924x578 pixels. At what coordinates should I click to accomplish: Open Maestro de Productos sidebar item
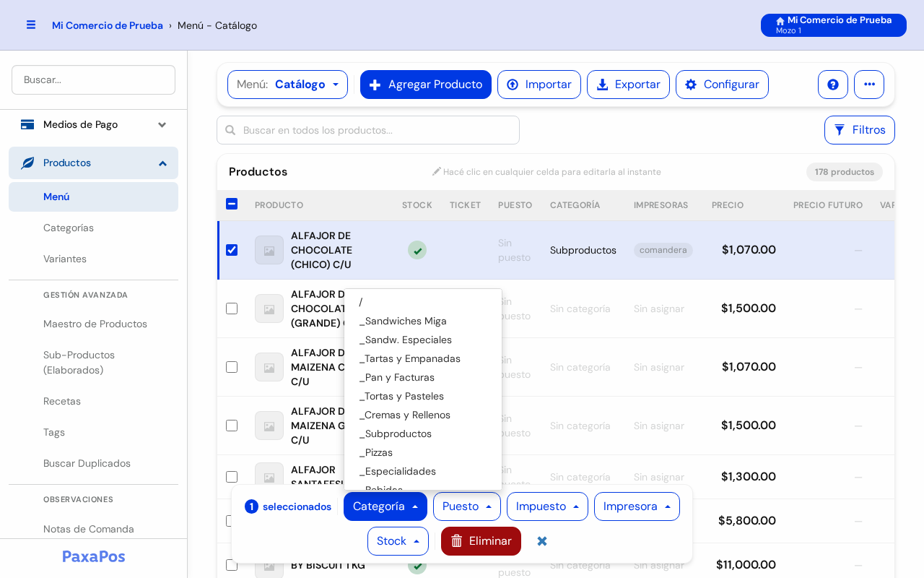click(x=94, y=324)
